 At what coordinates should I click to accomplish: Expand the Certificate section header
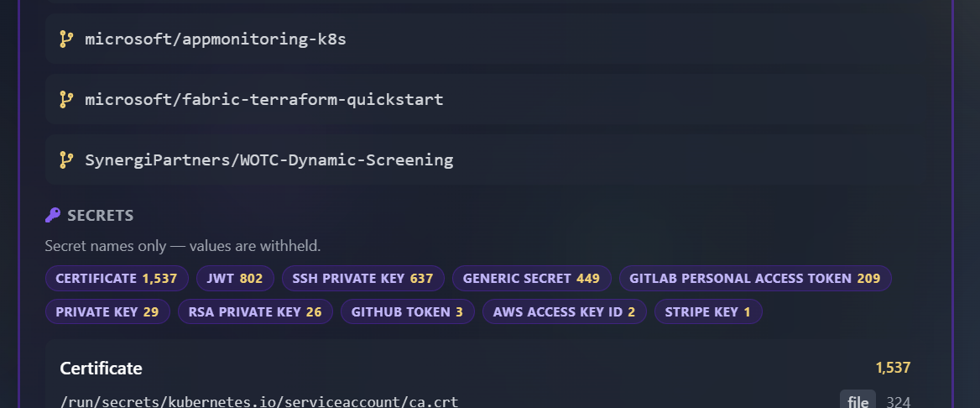click(x=485, y=368)
